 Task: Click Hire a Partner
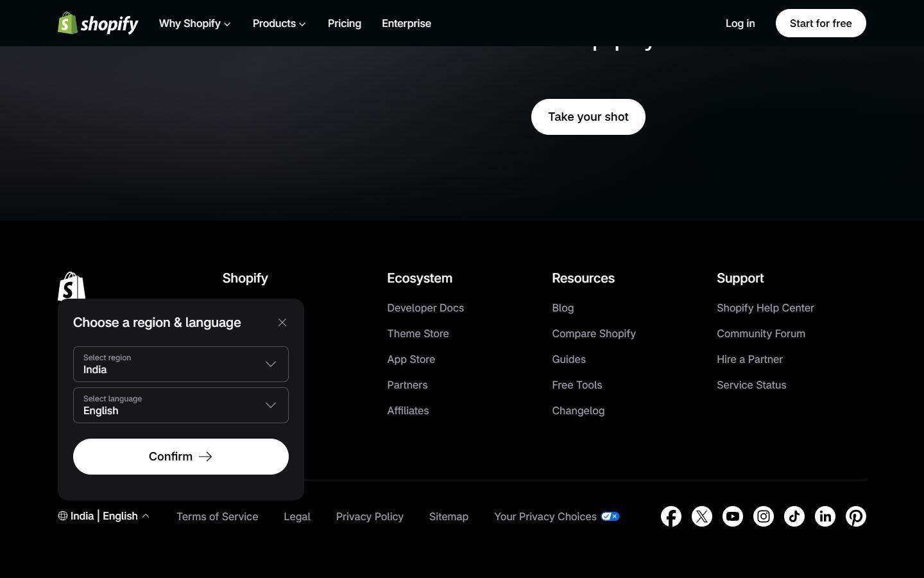749,359
